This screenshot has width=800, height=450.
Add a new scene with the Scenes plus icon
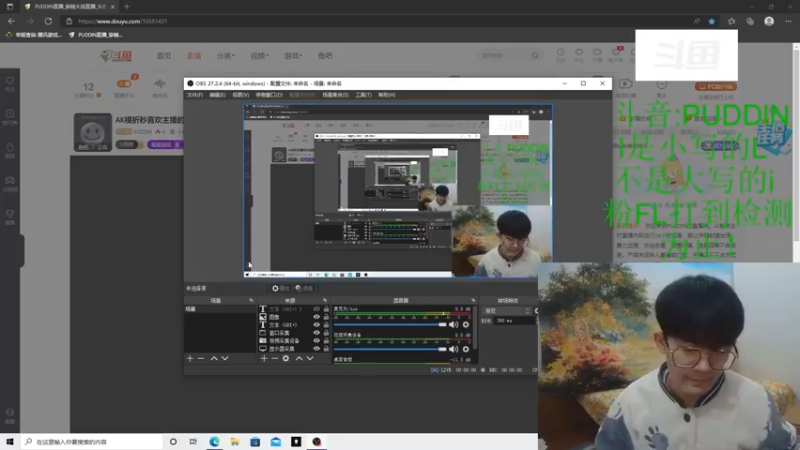(190, 359)
